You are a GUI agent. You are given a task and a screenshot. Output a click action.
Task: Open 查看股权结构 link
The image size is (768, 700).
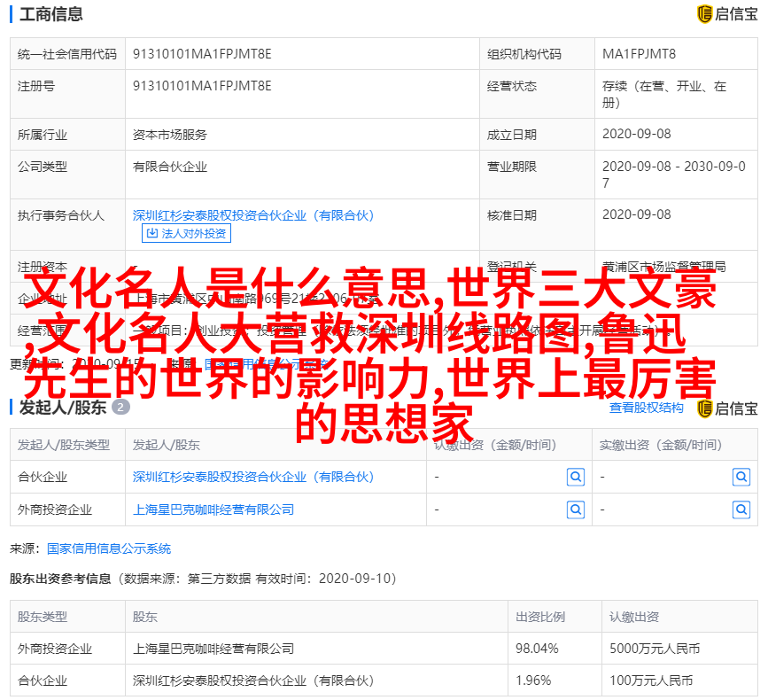point(646,408)
